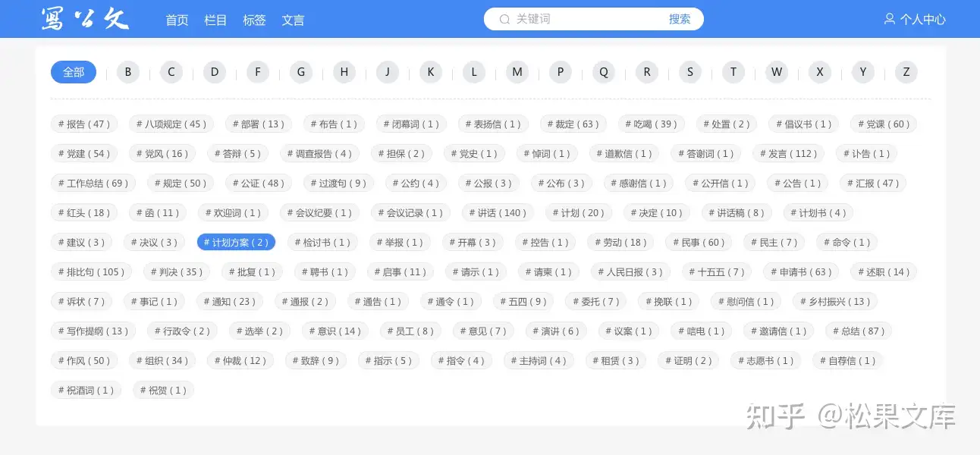Open the 工作总结 (69) tag
Screen dimensions: 980x455
click(x=93, y=184)
